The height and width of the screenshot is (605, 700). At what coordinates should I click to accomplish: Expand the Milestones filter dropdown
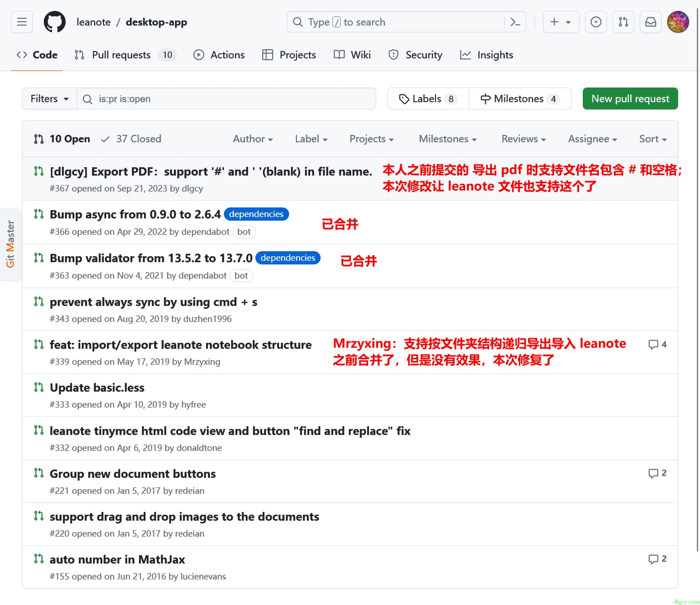tap(448, 139)
